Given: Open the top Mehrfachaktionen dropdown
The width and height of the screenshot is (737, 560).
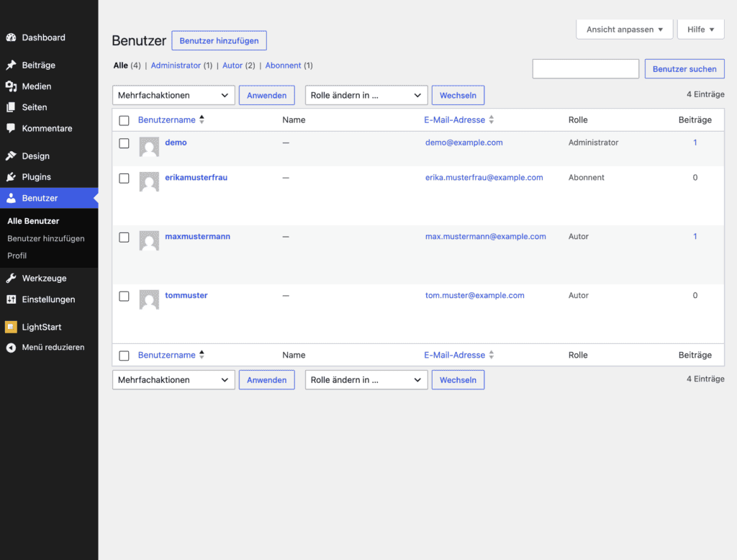Looking at the screenshot, I should click(173, 95).
